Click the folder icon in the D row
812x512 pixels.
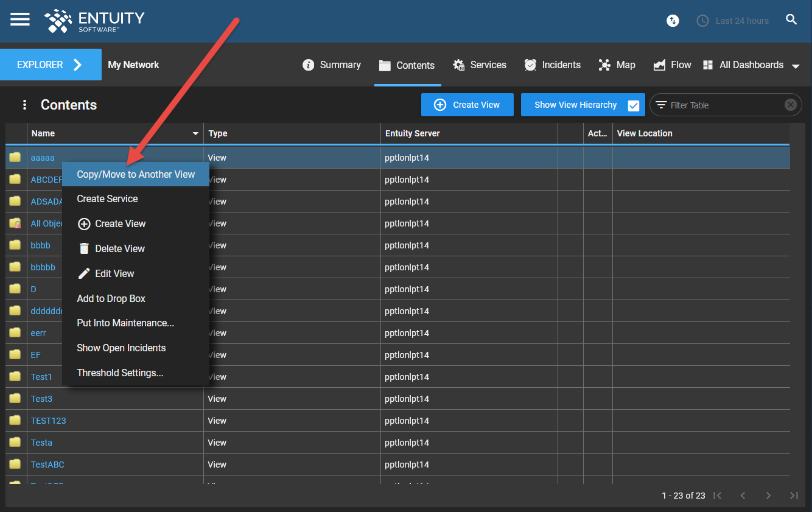pos(15,289)
